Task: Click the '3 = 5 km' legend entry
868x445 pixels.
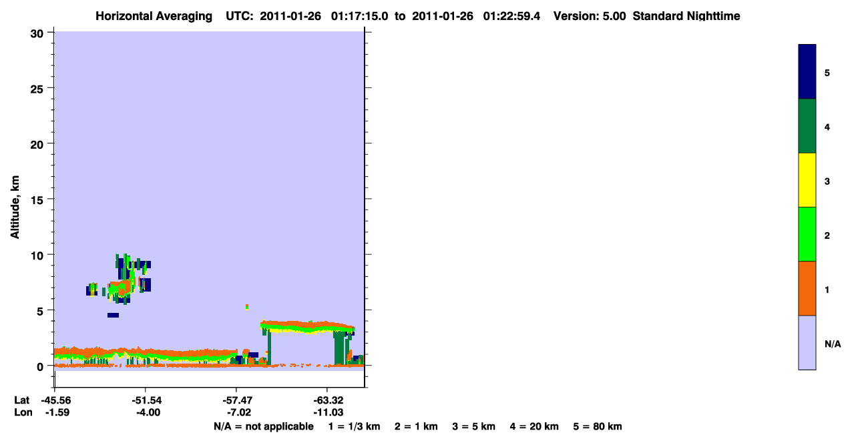Action: [x=474, y=426]
